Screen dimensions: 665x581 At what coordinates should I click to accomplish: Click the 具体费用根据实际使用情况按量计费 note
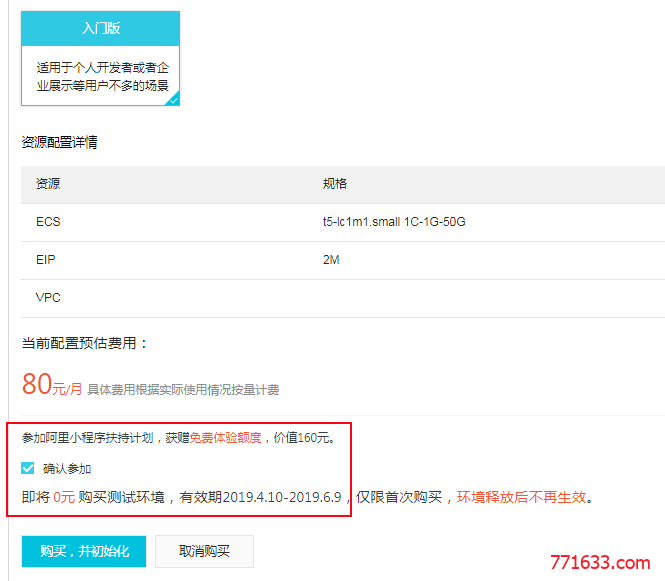[x=183, y=390]
